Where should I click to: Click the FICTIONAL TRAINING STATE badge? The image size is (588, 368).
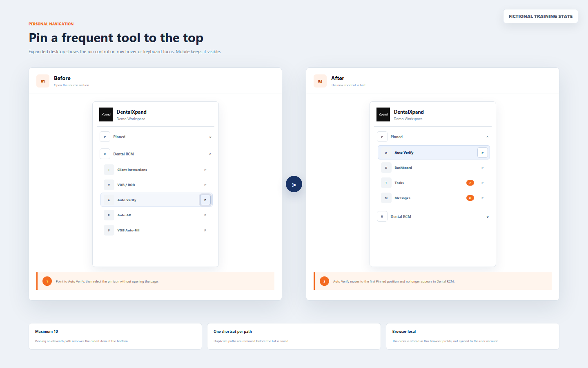pyautogui.click(x=541, y=16)
